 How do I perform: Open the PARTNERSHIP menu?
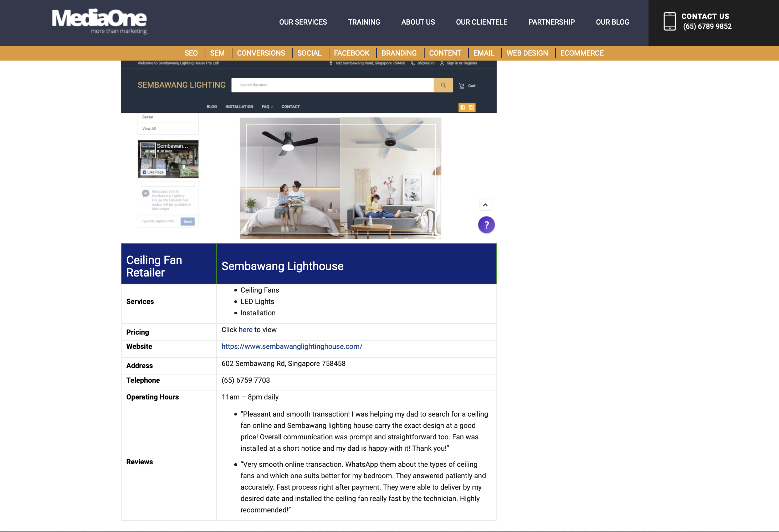[x=552, y=22]
